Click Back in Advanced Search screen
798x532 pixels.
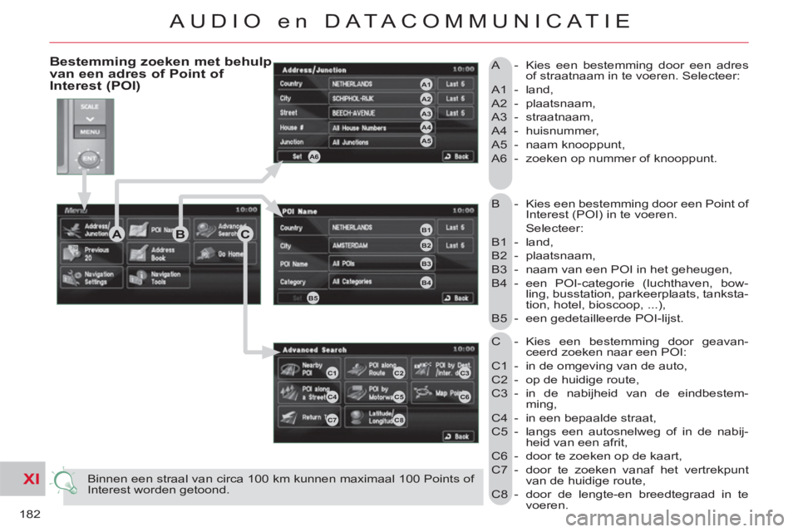tap(457, 436)
